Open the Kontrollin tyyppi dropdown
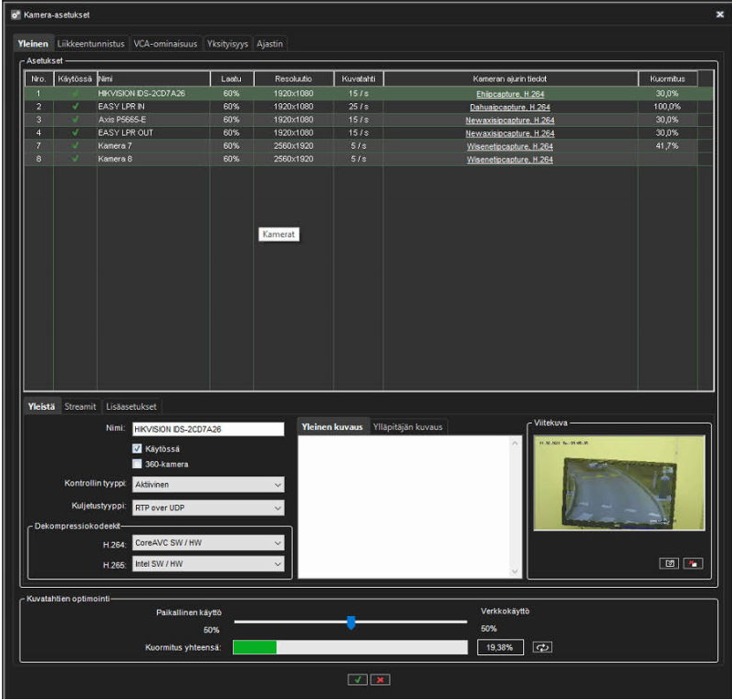This screenshot has width=732, height=700. tap(208, 485)
